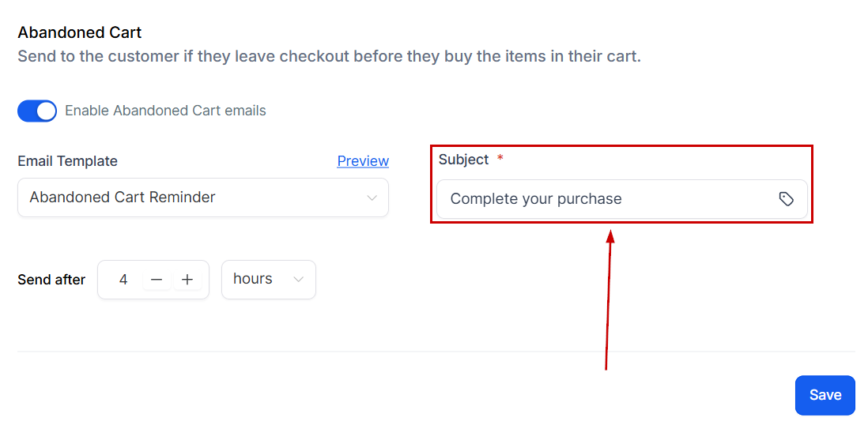The width and height of the screenshot is (868, 429).
Task: Click the chevron arrow beside hours
Action: point(299,280)
